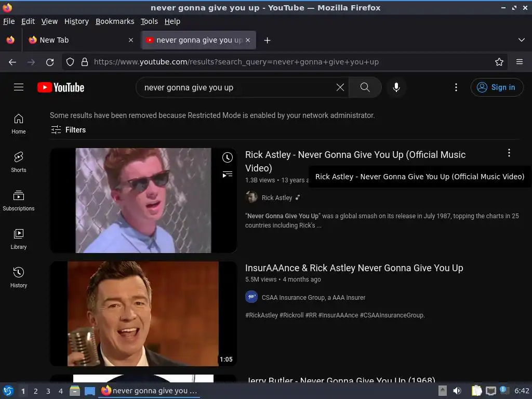Switch to the New Tab tab
This screenshot has width=532, height=399.
click(x=82, y=40)
